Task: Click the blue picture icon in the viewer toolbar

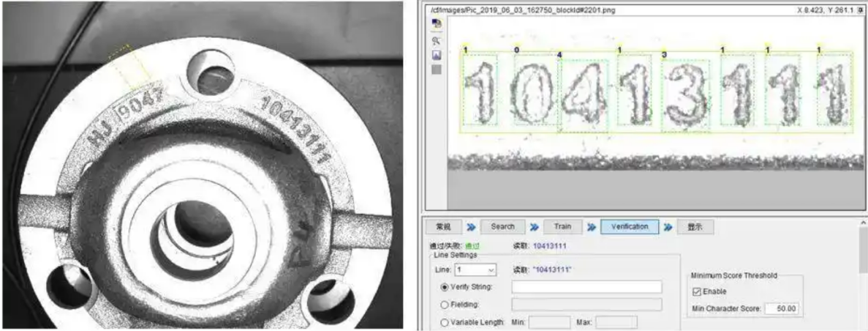Action: [437, 55]
